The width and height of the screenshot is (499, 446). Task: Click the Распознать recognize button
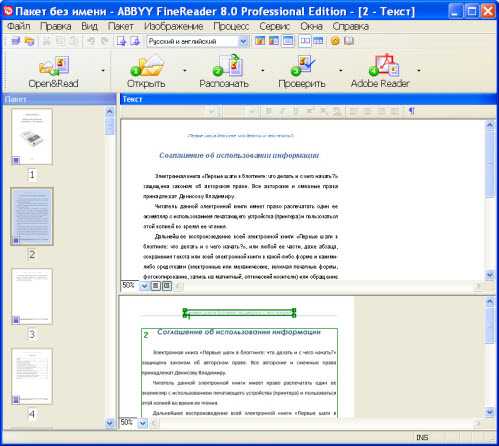click(x=224, y=71)
